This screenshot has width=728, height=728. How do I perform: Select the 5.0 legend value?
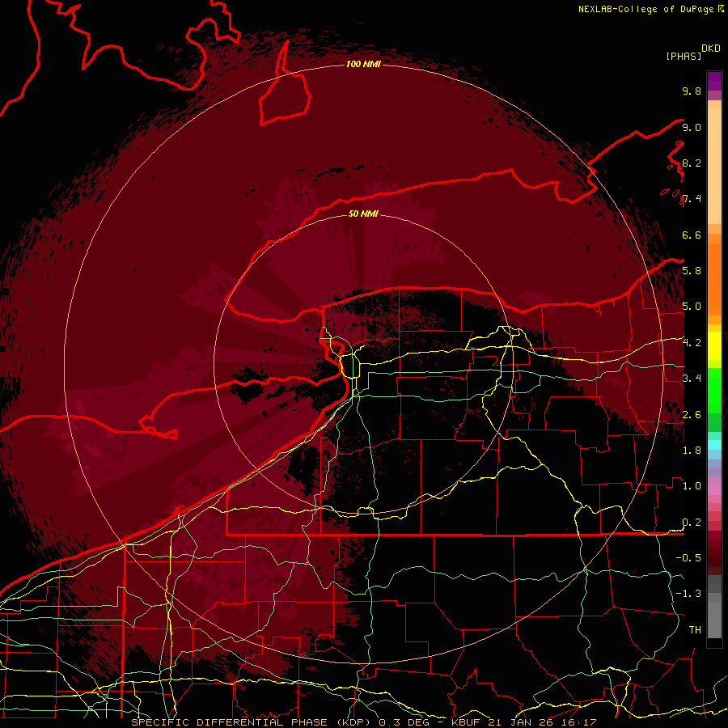coord(692,307)
